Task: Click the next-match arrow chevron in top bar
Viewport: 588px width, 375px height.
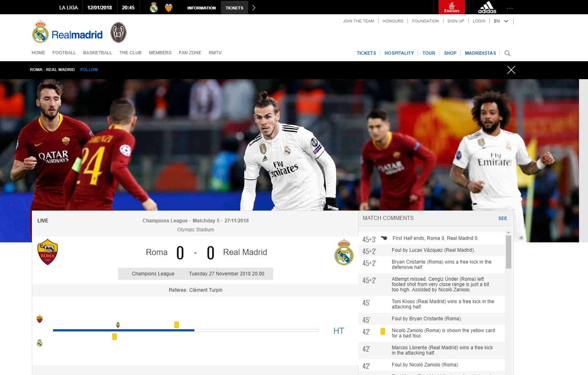Action: click(254, 7)
